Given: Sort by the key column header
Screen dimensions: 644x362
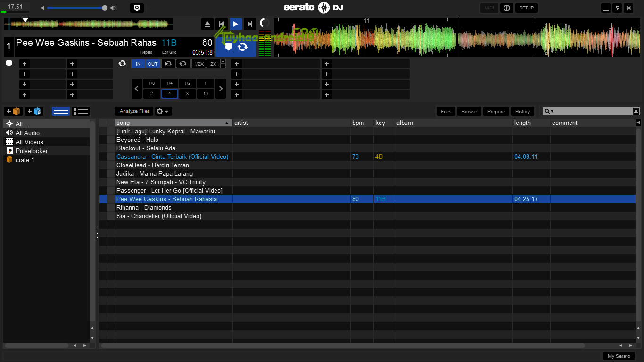Looking at the screenshot, I should click(384, 123).
